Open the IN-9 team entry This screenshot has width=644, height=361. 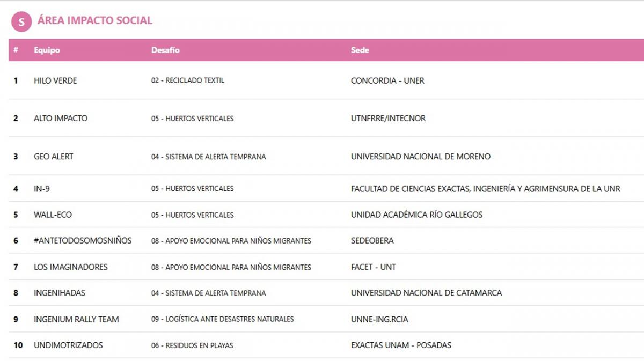pyautogui.click(x=42, y=189)
